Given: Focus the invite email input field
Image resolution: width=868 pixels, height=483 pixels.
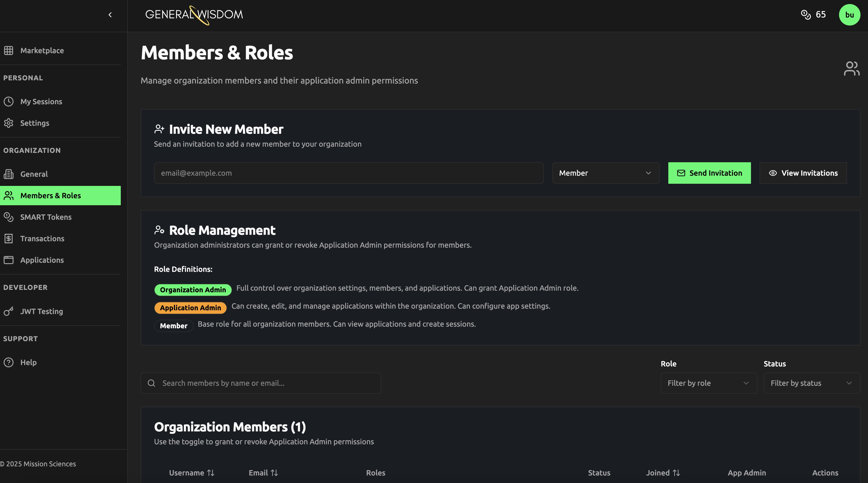Looking at the screenshot, I should coord(348,173).
